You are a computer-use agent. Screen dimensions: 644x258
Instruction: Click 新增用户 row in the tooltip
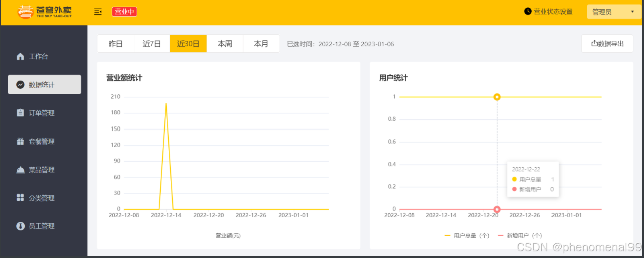coord(533,189)
